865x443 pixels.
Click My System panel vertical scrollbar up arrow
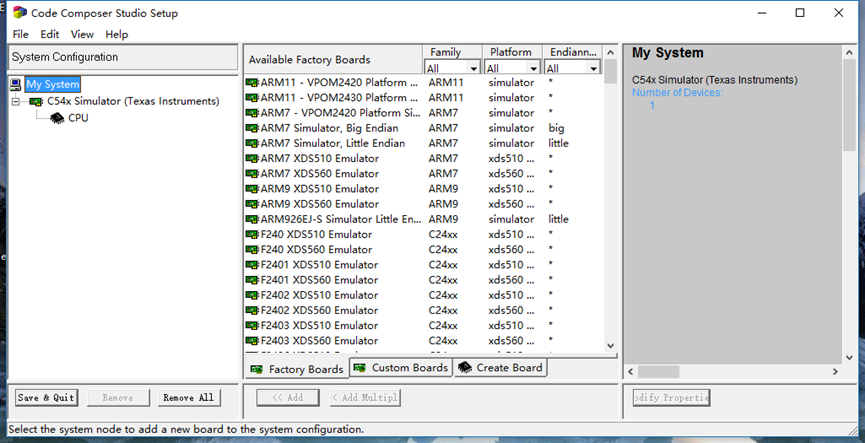click(850, 52)
